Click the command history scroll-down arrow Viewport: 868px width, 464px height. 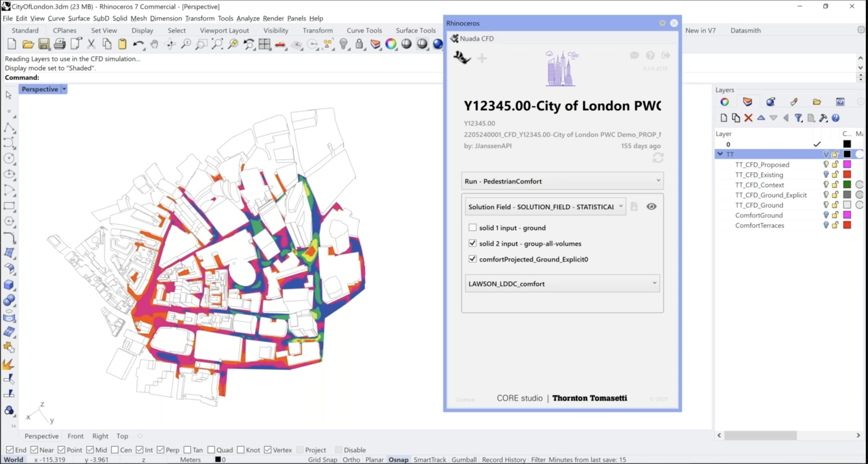click(x=861, y=68)
